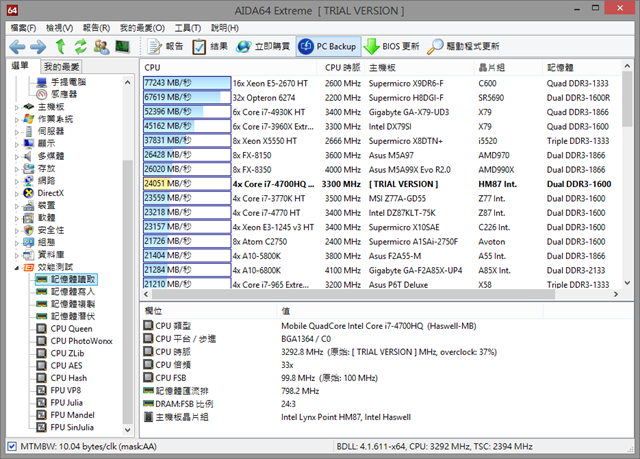This screenshot has height=459, width=640.
Task: Refresh using the green circular arrows icon
Action: click(80, 47)
